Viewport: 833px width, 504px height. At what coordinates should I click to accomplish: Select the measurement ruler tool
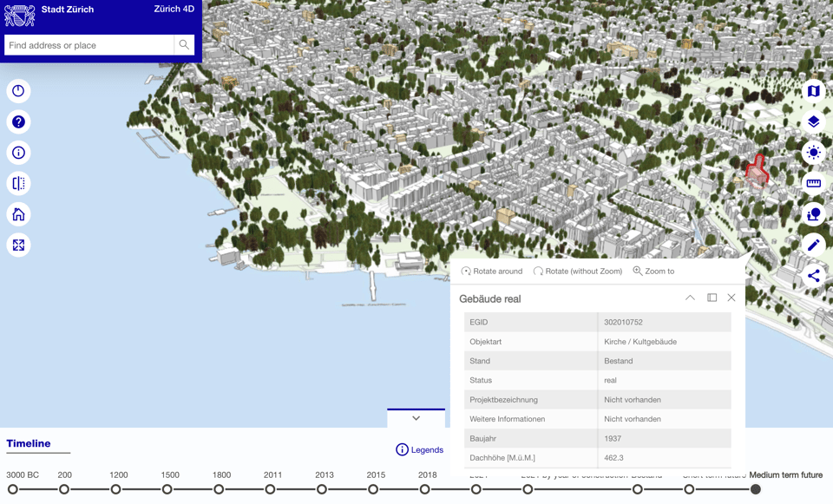click(x=813, y=183)
